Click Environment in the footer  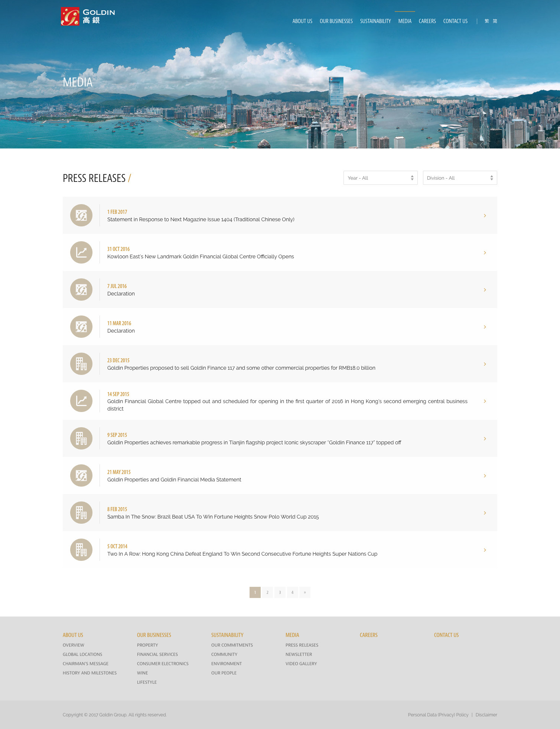point(227,664)
